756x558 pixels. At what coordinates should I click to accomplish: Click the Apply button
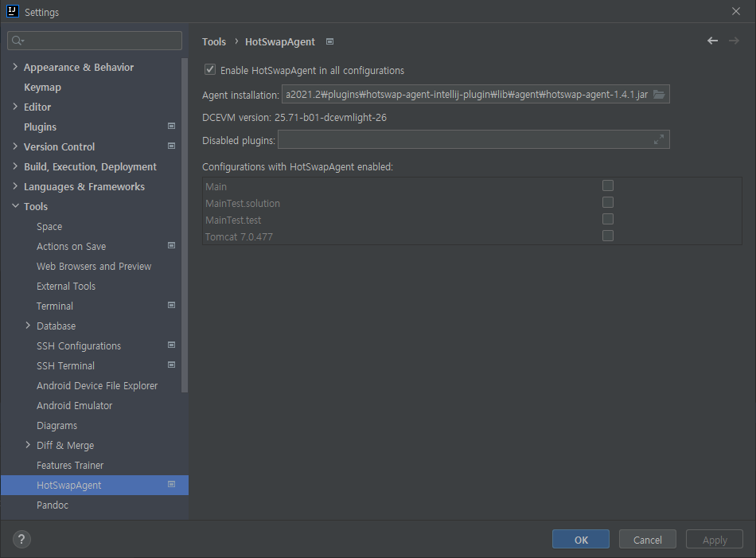click(715, 540)
